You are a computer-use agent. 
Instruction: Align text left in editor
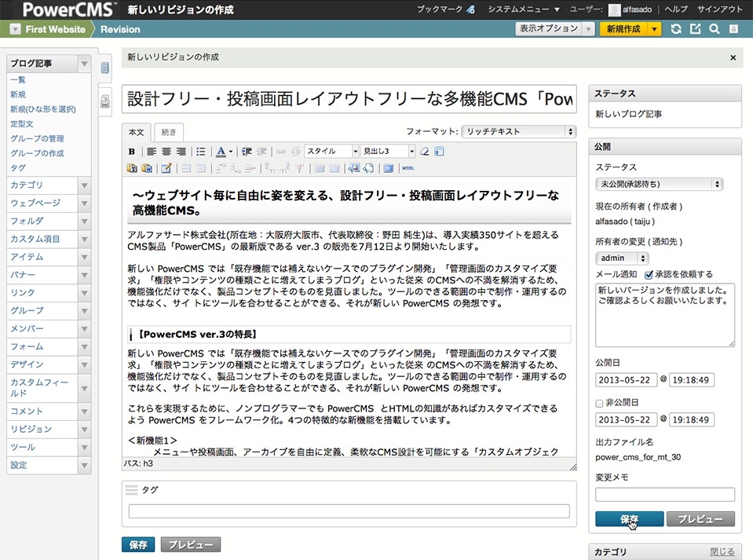(152, 152)
